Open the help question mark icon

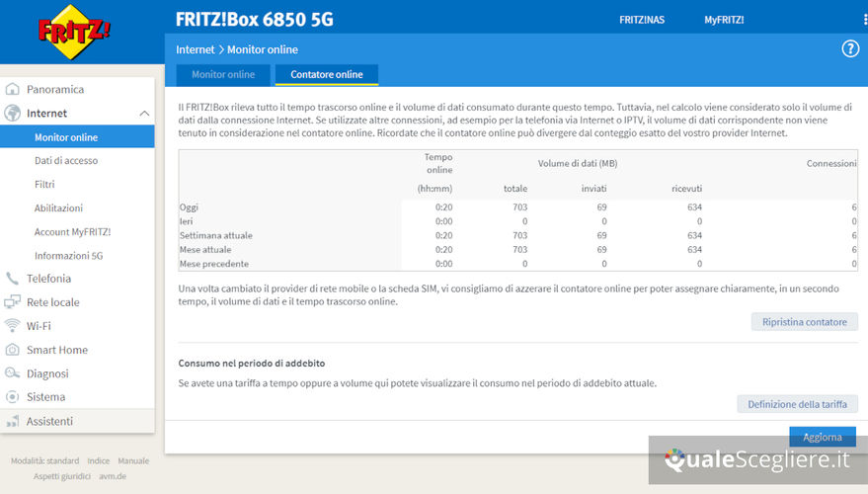[x=850, y=48]
